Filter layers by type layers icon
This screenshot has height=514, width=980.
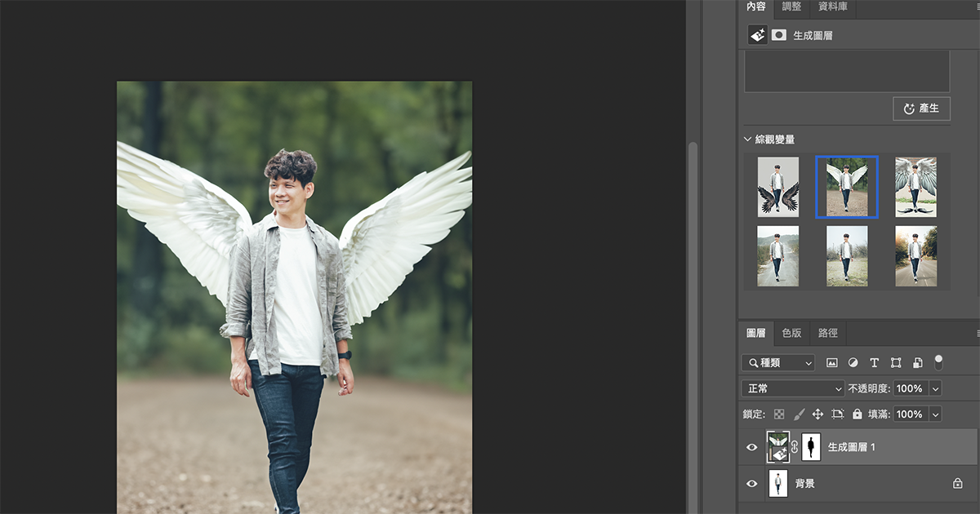pos(874,363)
